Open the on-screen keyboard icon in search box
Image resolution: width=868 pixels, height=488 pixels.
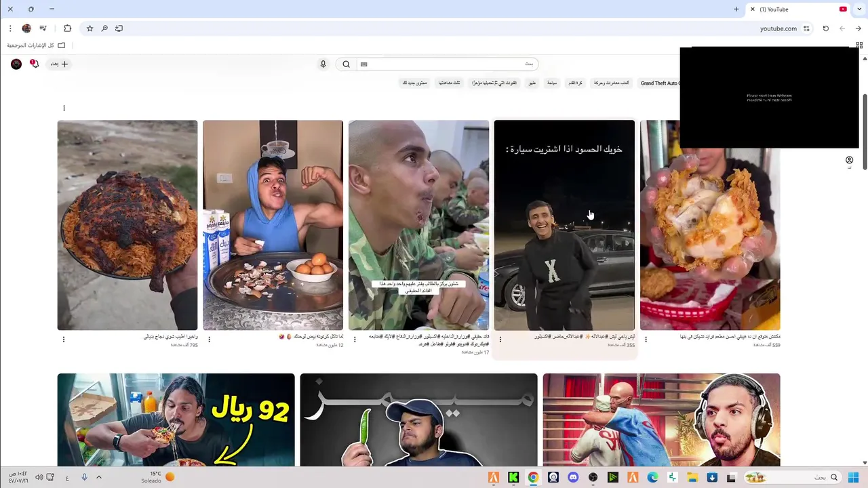click(364, 64)
